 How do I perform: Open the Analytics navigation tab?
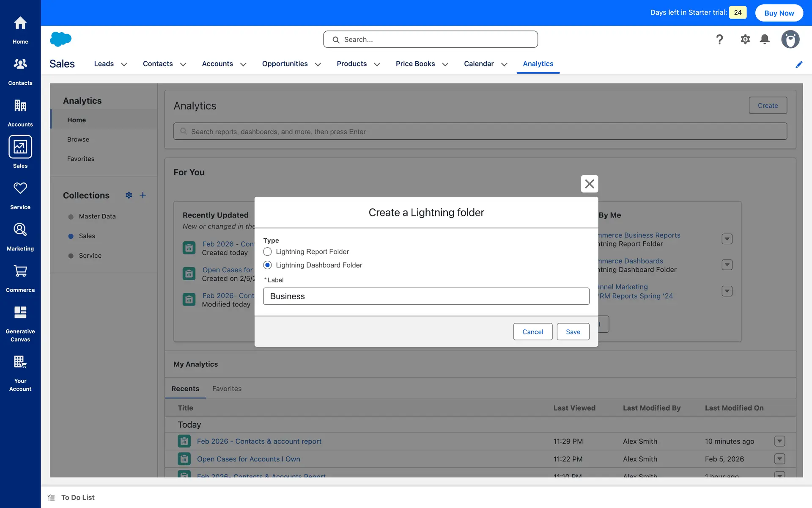pos(538,63)
